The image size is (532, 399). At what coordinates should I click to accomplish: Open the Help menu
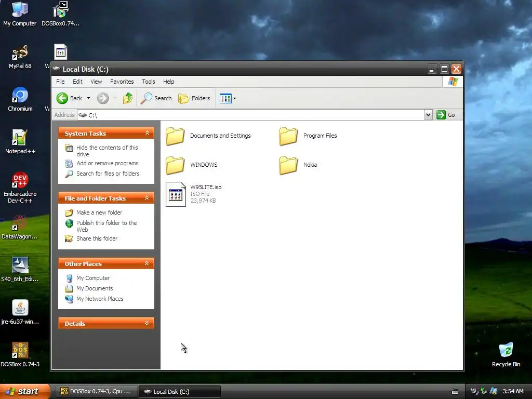pyautogui.click(x=169, y=82)
